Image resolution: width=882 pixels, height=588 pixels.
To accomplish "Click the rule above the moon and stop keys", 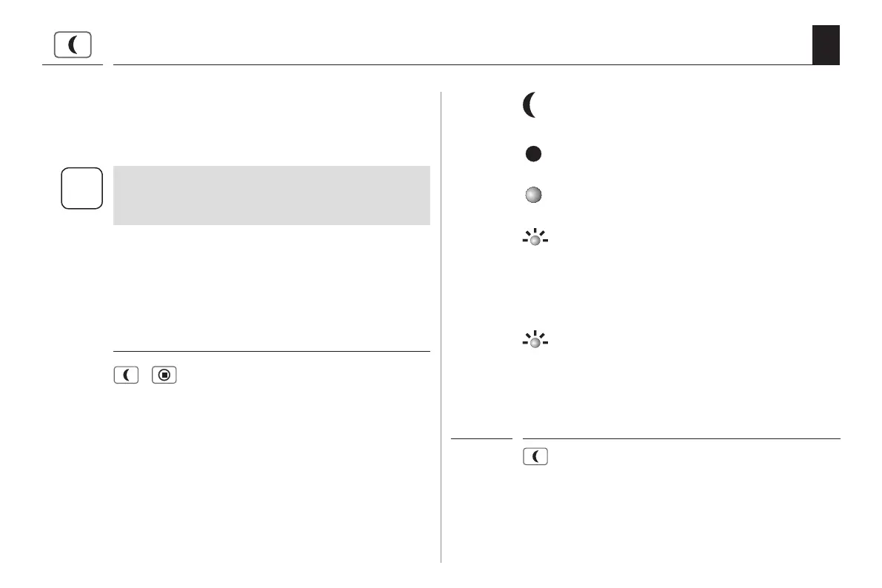I will pyautogui.click(x=271, y=351).
